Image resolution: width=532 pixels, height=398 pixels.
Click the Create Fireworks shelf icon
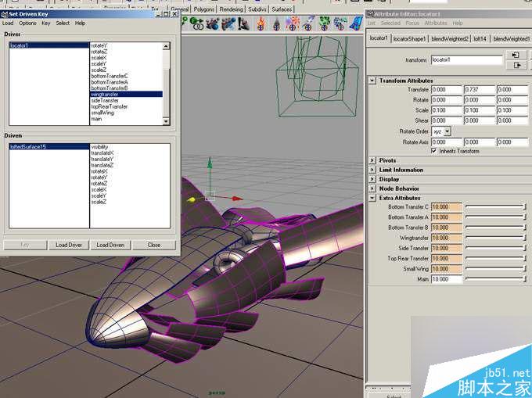pyautogui.click(x=292, y=24)
